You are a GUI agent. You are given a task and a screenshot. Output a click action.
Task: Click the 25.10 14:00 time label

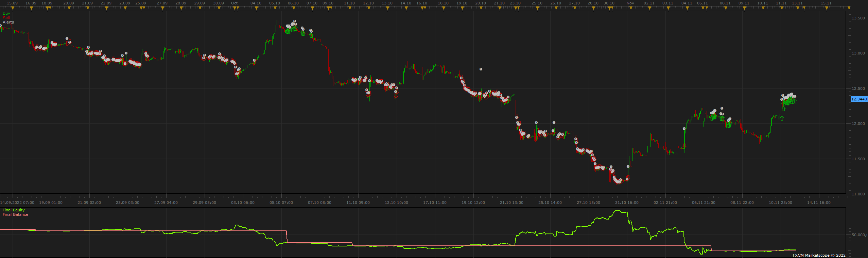pos(550,203)
